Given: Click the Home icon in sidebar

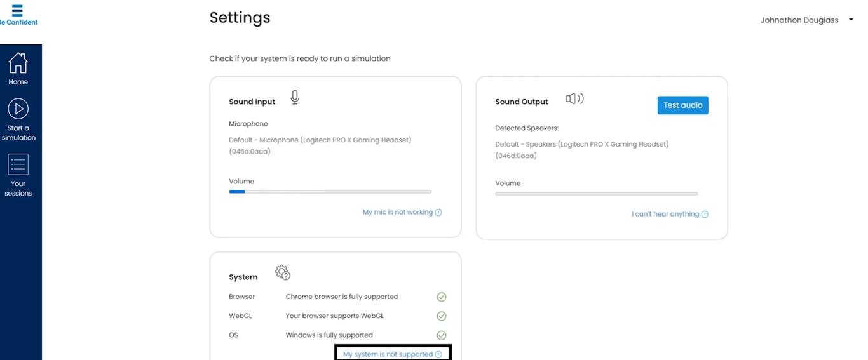Looking at the screenshot, I should tap(18, 63).
